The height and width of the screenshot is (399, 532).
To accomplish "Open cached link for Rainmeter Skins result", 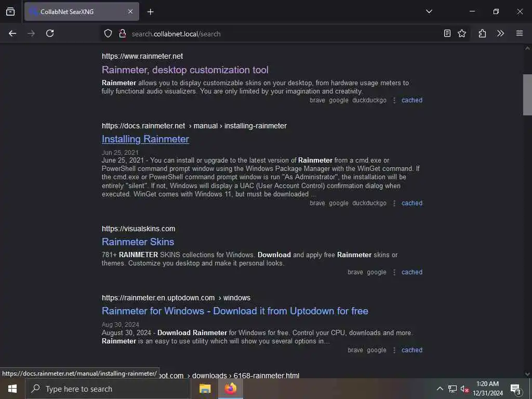I will pyautogui.click(x=412, y=272).
